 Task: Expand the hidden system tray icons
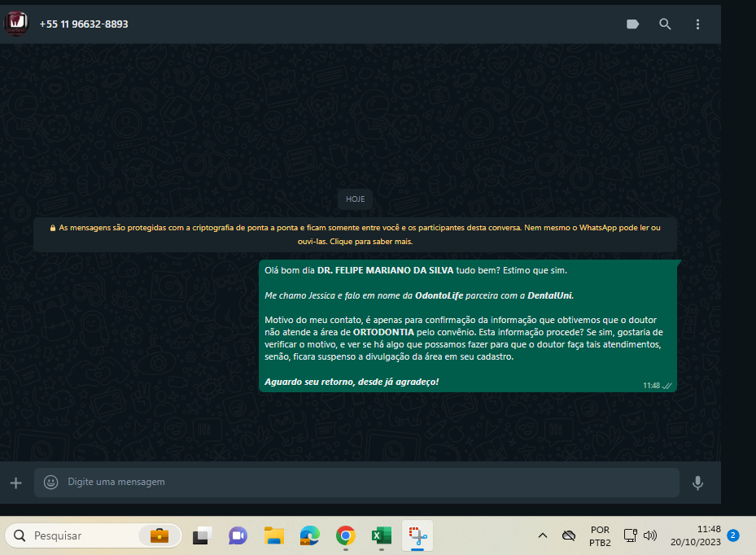543,535
